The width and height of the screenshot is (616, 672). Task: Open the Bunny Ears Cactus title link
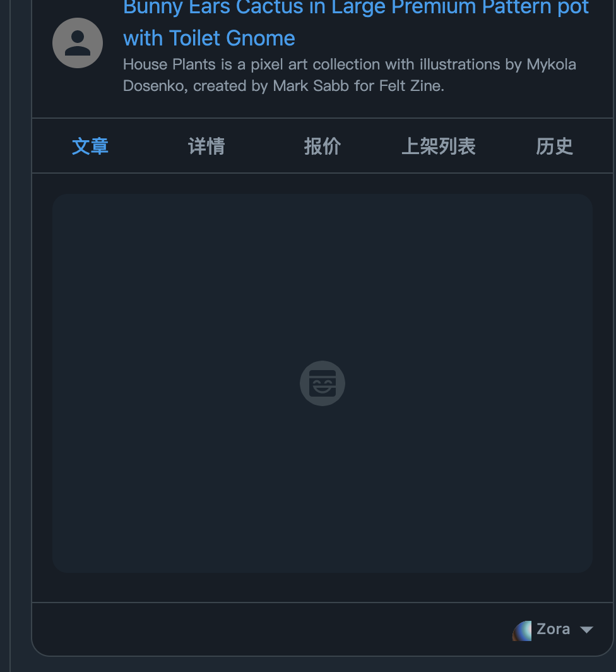(x=356, y=22)
